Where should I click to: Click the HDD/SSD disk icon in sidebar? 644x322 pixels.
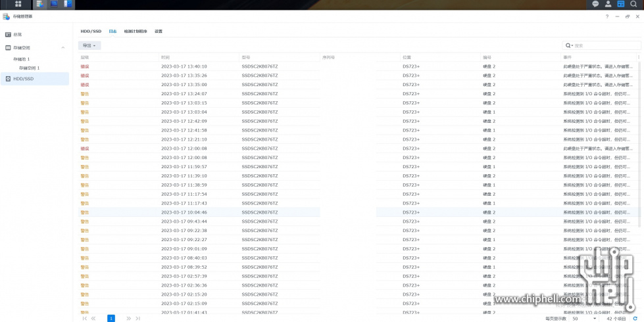(8, 79)
